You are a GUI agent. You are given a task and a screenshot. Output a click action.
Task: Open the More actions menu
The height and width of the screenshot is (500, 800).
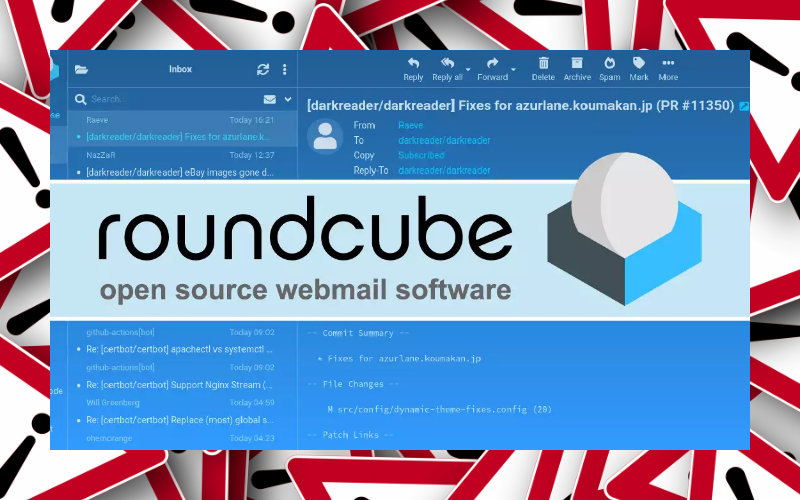coord(668,63)
